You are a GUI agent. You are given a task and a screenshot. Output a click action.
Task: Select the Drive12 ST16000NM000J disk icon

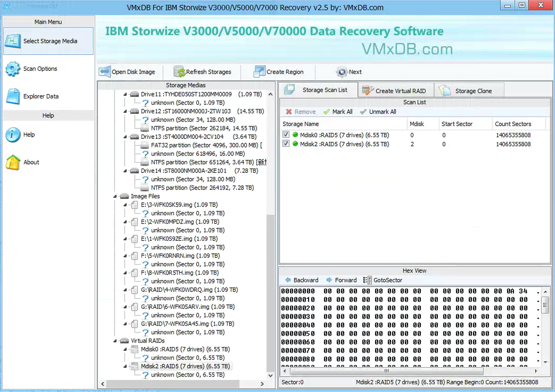point(135,111)
